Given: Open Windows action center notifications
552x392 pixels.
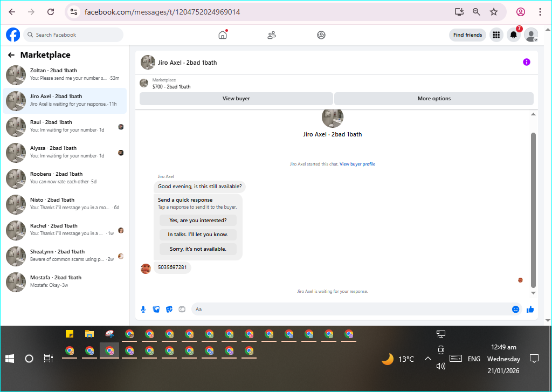Looking at the screenshot, I should coord(534,359).
